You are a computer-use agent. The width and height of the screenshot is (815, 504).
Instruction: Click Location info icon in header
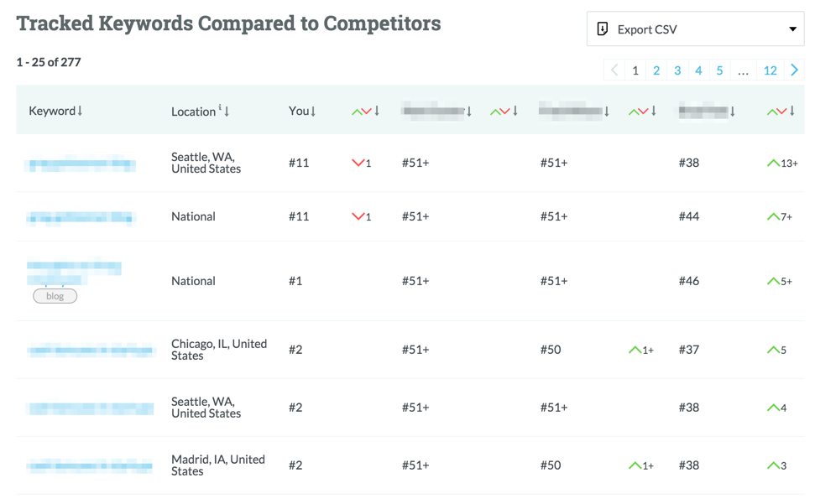(x=220, y=107)
